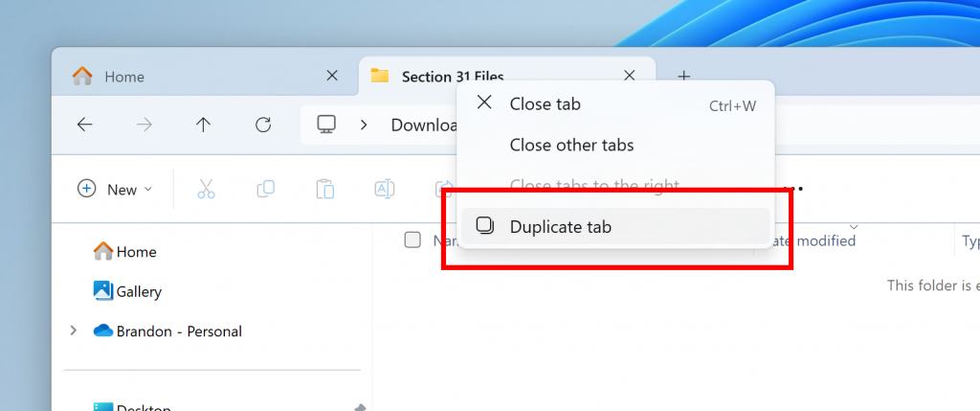The width and height of the screenshot is (980, 411).
Task: Close the Home tab
Action: point(332,76)
